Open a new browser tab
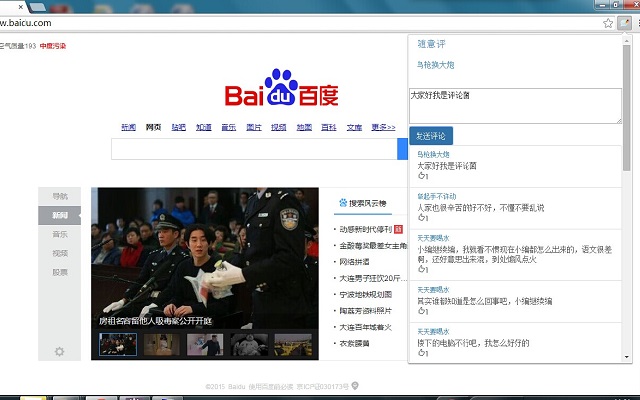The height and width of the screenshot is (400, 640). 38,7
